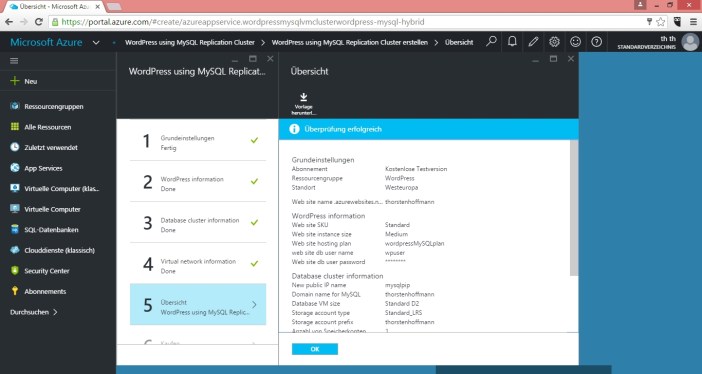702x374 pixels.
Task: Select step 2 WordPress information
Action: pos(198,181)
